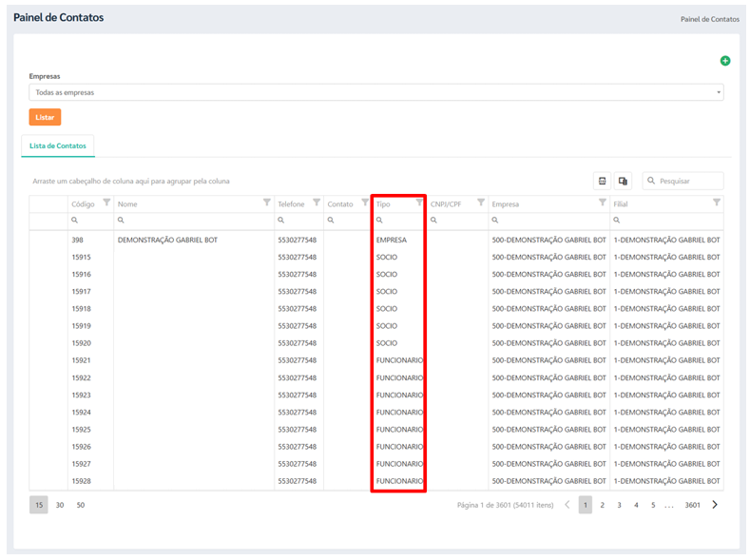Image resolution: width=750 pixels, height=560 pixels.
Task: Click the CNPJ/CPF filter row search icon
Action: (433, 220)
